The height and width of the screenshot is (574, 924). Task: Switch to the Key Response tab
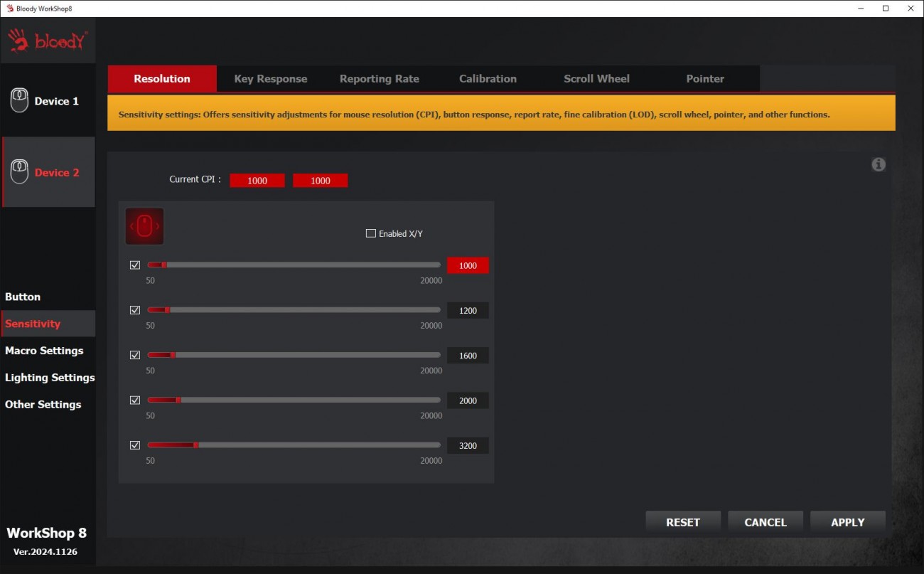click(271, 79)
